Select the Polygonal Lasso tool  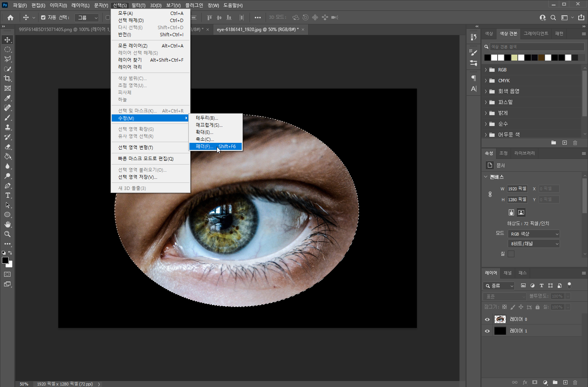point(7,59)
